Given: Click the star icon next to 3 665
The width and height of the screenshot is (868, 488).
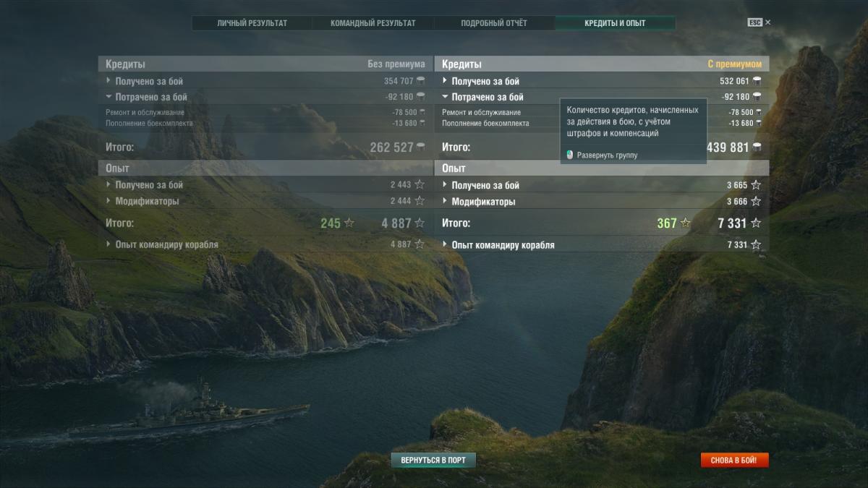Looking at the screenshot, I should (756, 185).
